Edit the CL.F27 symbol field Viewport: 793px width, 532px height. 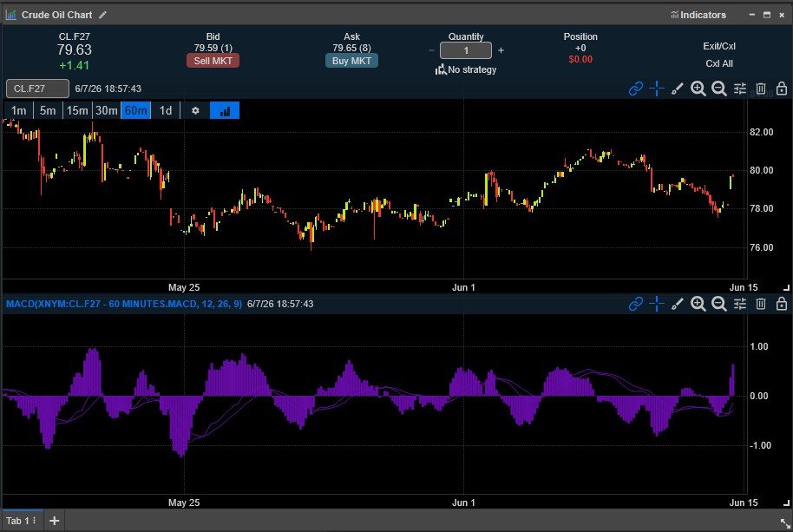(37, 89)
